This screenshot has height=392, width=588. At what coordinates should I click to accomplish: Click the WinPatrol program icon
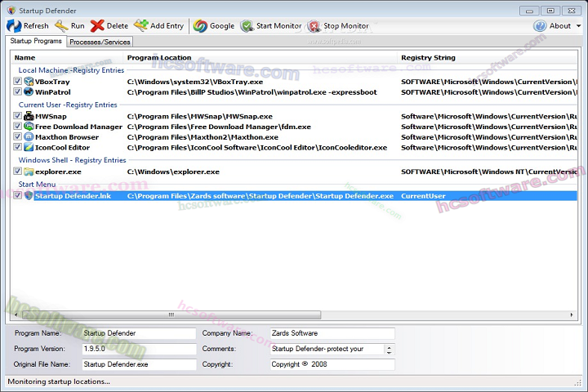[x=29, y=91]
